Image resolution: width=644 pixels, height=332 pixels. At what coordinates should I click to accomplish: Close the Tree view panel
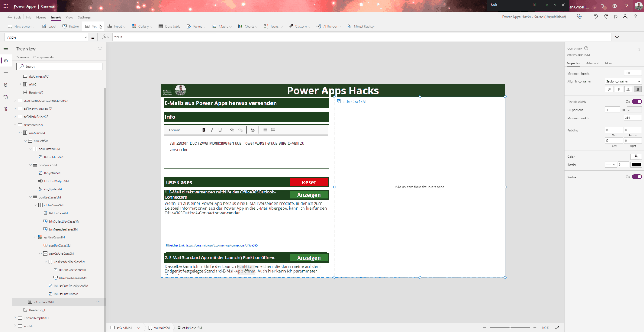coord(100,48)
